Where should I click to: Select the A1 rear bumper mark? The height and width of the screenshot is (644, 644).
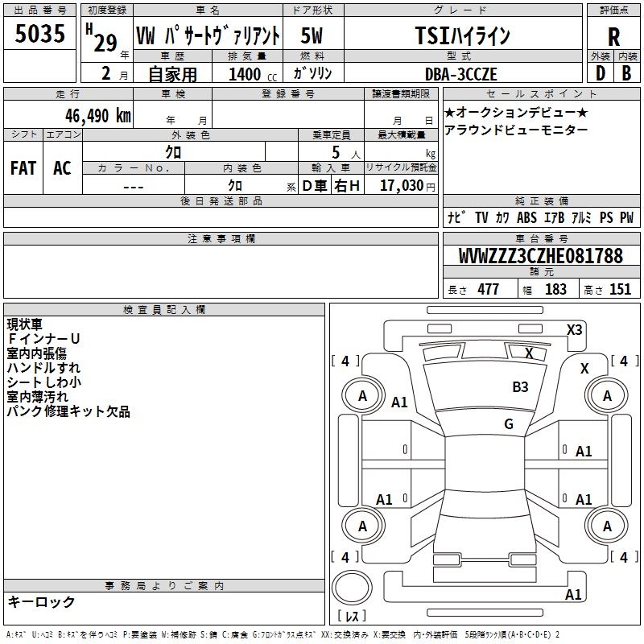[573, 594]
